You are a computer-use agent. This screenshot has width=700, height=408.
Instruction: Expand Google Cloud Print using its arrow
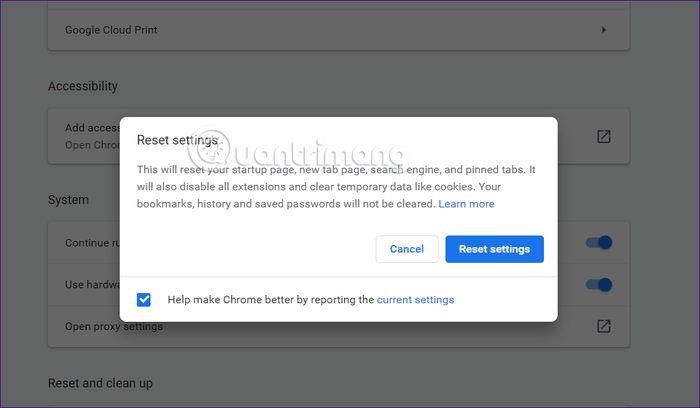click(x=604, y=30)
